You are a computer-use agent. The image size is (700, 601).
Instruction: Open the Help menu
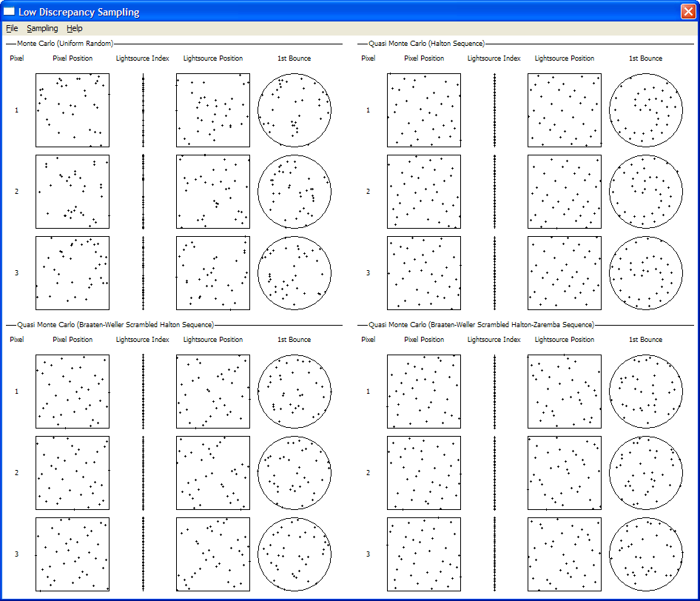pyautogui.click(x=75, y=28)
